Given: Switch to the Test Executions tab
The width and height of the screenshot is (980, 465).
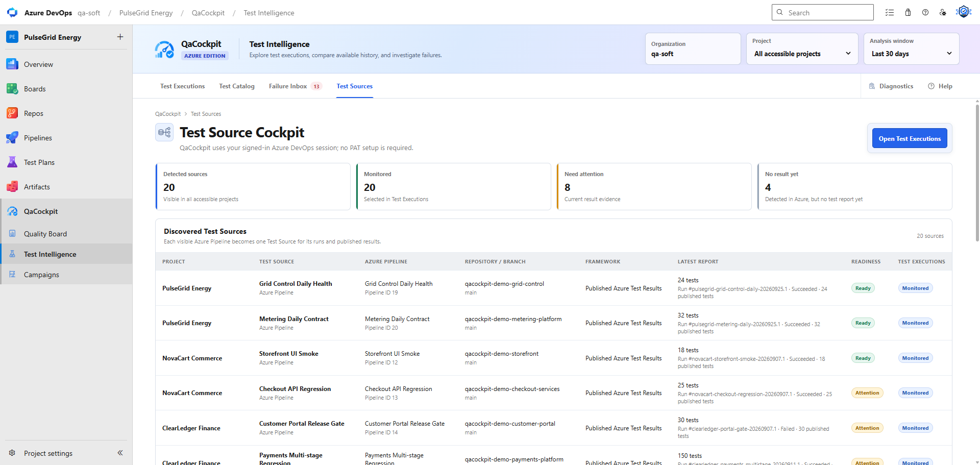Looking at the screenshot, I should click(183, 86).
